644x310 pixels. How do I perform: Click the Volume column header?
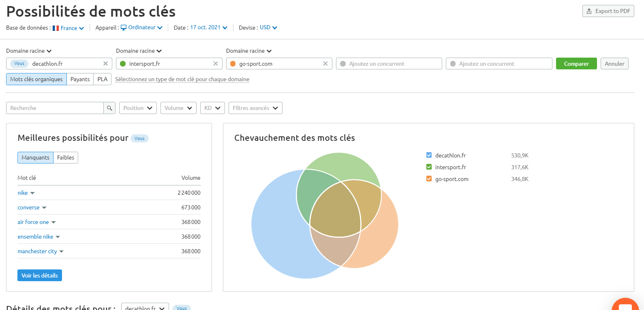(x=191, y=178)
